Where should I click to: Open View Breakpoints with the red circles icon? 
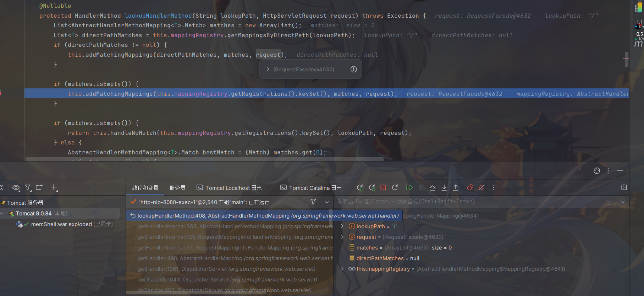click(470, 187)
